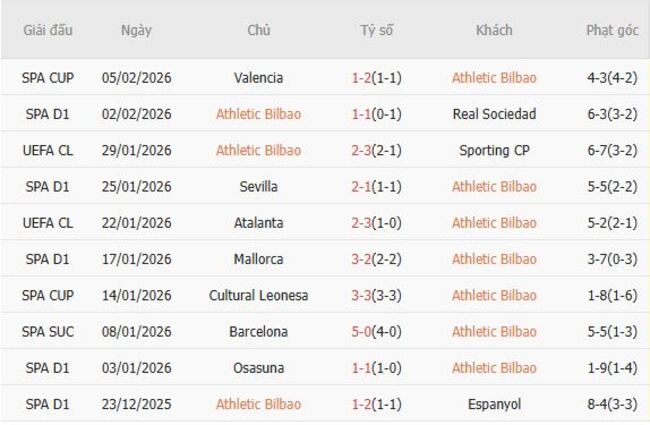The width and height of the screenshot is (650, 425).
Task: Click Athletic Bilbao in the 23/12/2025 row
Action: tap(258, 404)
